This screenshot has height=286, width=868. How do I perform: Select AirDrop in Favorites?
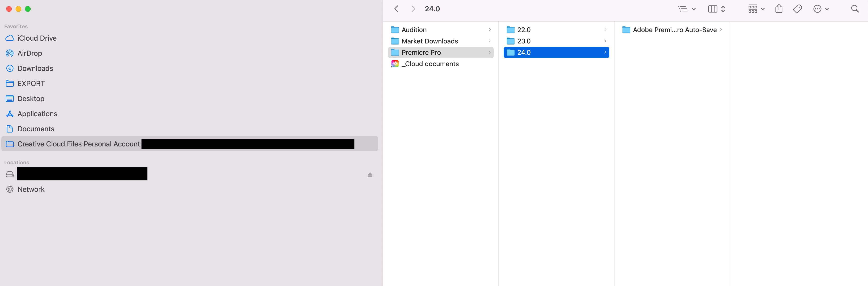click(30, 53)
